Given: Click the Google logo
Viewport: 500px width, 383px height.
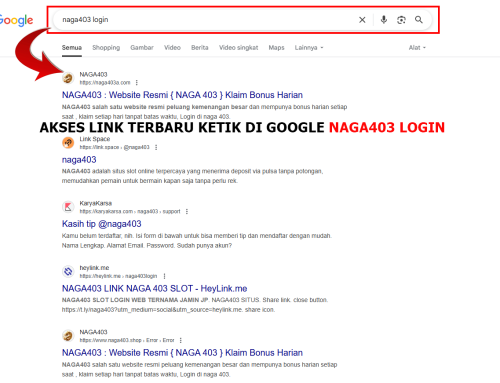Looking at the screenshot, I should [x=16, y=20].
